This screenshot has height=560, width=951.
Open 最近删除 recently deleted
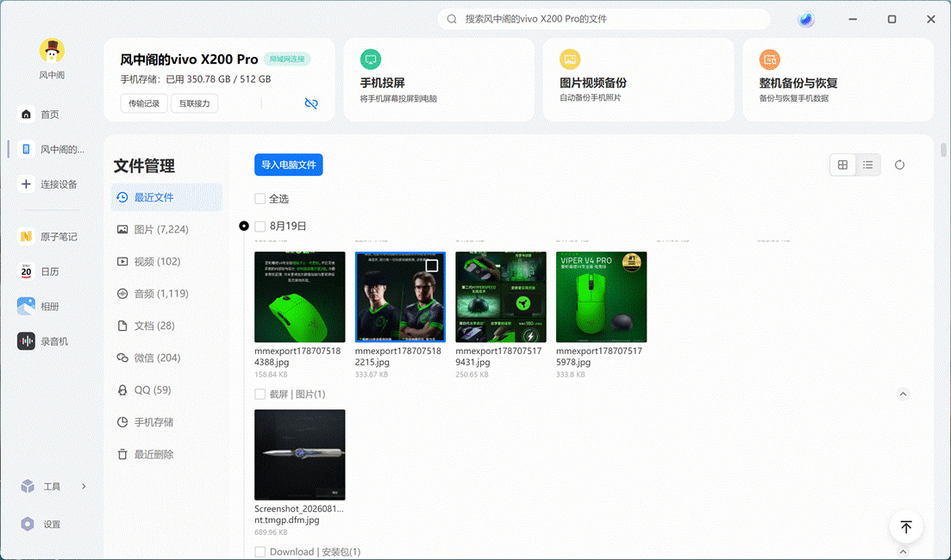(x=166, y=455)
